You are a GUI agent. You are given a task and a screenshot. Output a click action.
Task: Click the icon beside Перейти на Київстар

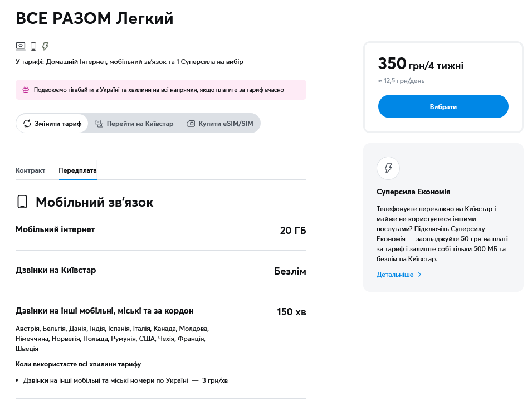pos(99,124)
